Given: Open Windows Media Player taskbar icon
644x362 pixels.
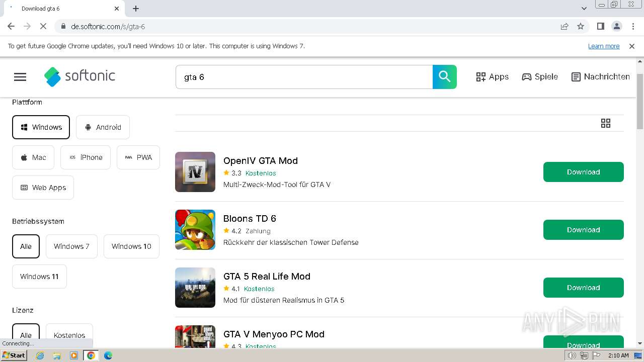Looking at the screenshot, I should coord(74,355).
